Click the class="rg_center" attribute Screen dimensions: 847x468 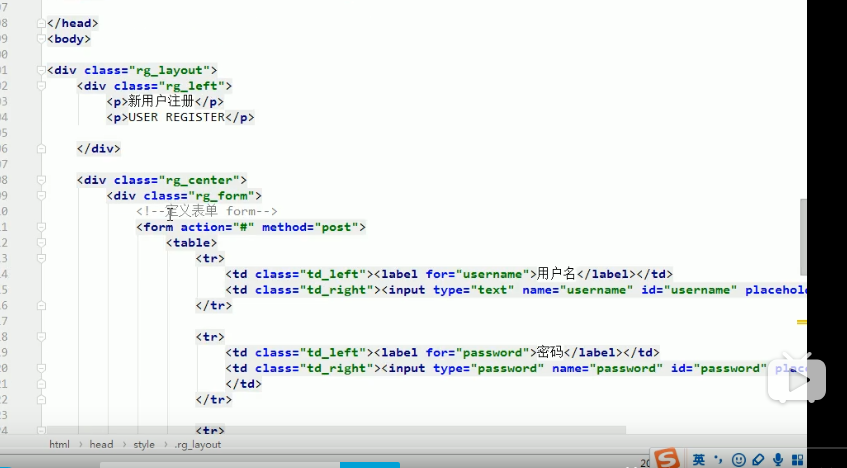coord(176,180)
